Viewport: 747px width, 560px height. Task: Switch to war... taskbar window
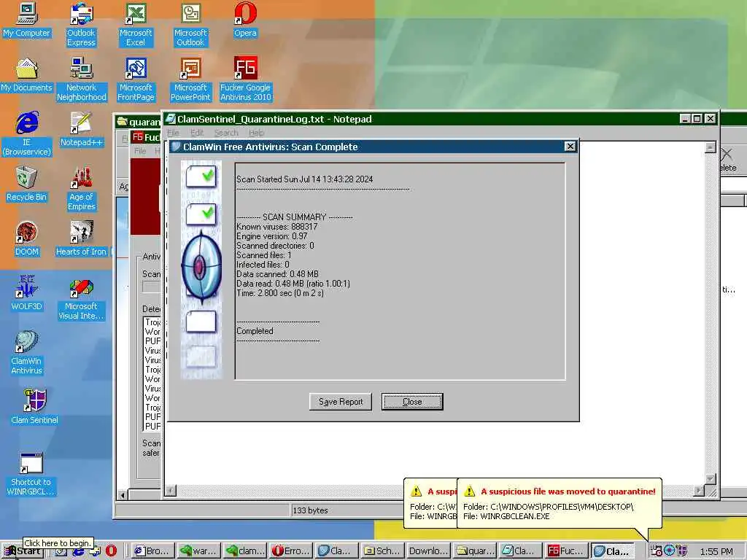tap(198, 551)
